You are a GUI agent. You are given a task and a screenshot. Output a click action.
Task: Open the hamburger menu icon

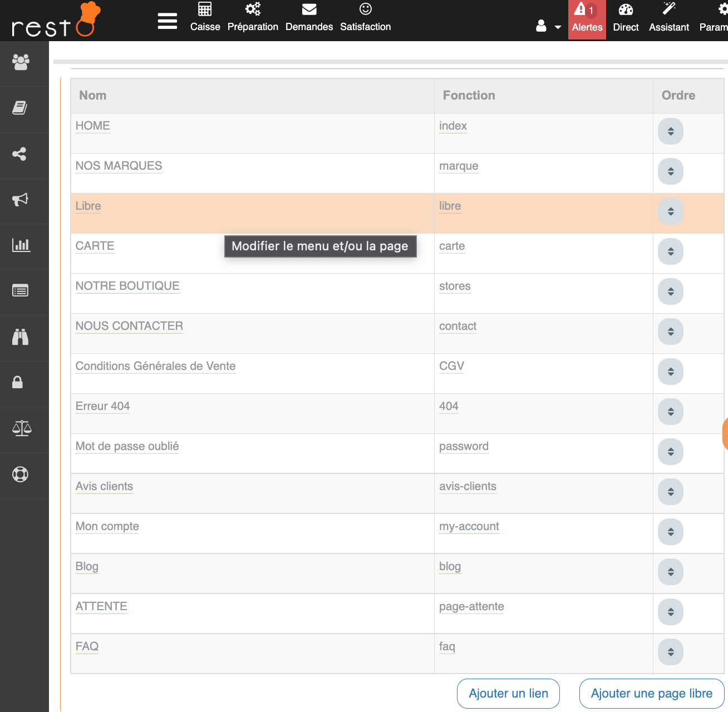pos(167,21)
